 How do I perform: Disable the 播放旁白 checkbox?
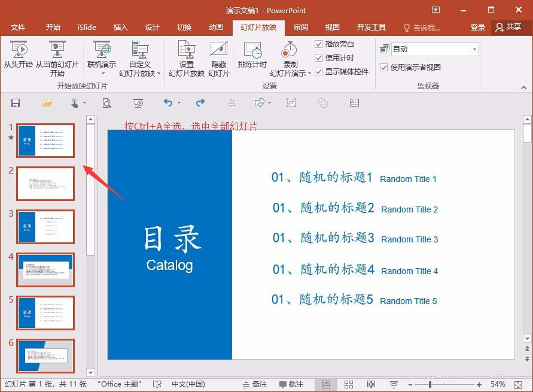coord(319,43)
